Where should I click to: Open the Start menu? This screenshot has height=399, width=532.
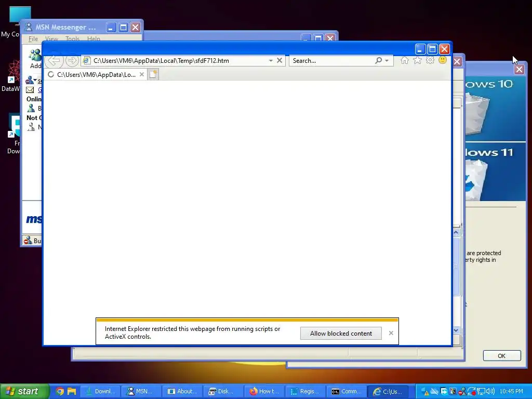25,391
